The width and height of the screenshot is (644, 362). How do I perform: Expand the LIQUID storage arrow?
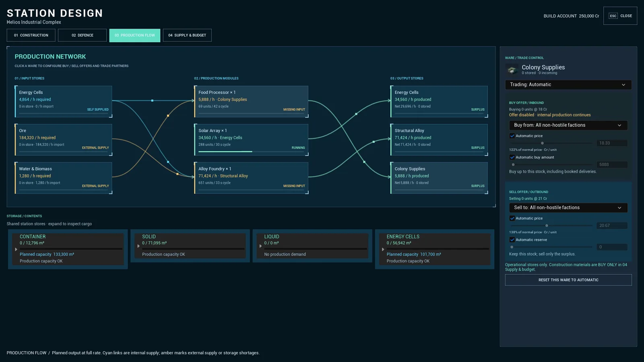(261, 246)
